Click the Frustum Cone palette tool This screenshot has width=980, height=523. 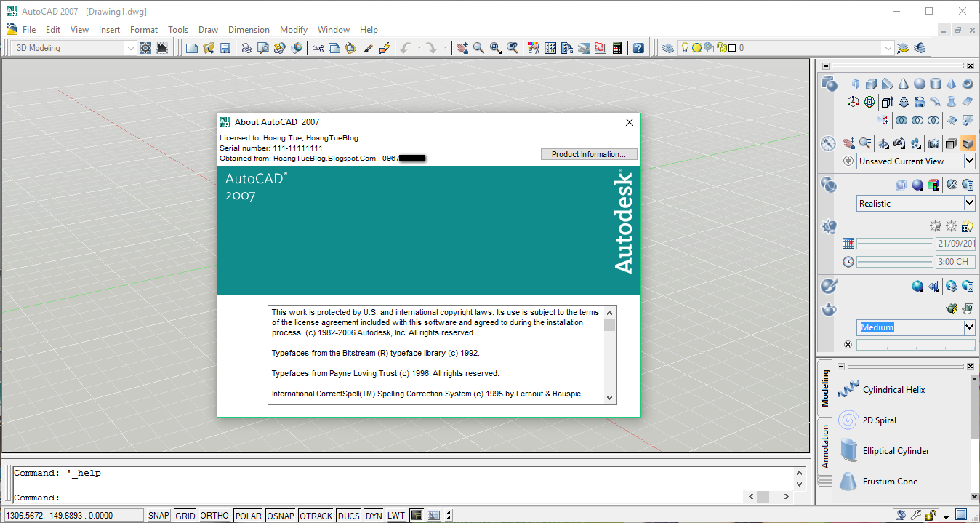(878, 482)
